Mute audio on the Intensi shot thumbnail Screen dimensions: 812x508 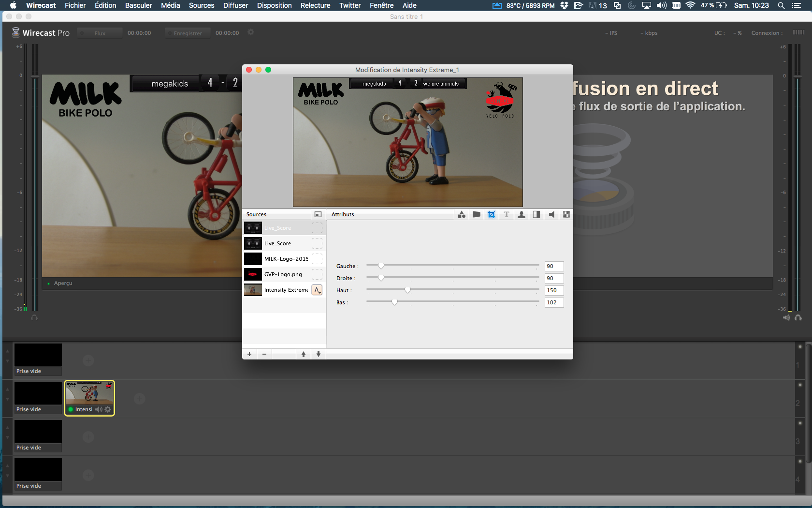(99, 409)
